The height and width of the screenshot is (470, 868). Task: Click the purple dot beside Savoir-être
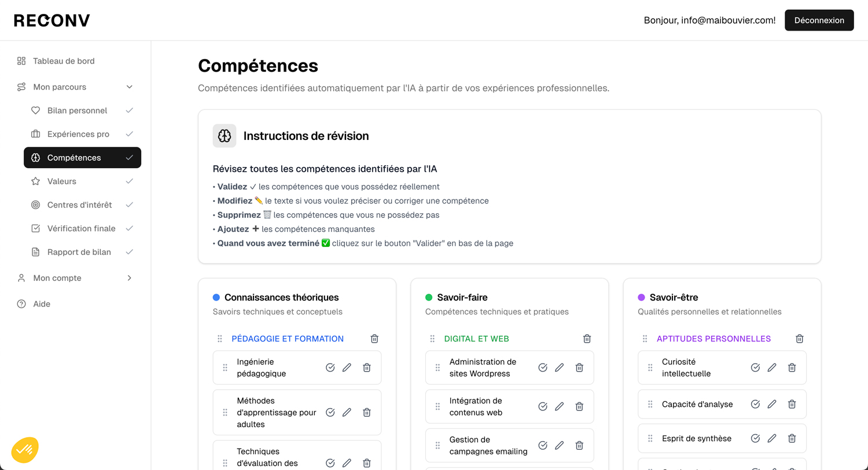tap(641, 297)
